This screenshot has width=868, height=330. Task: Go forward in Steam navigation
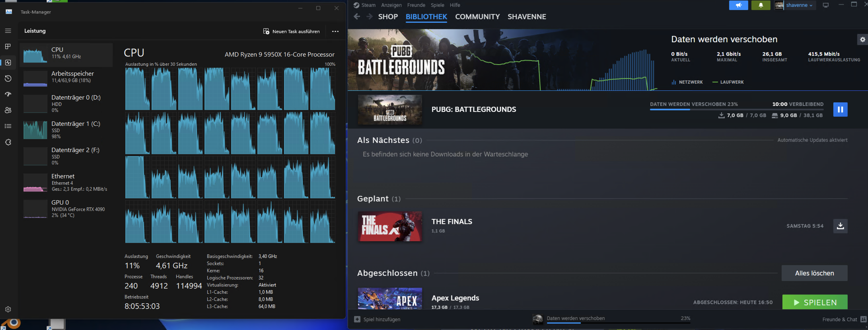point(370,17)
